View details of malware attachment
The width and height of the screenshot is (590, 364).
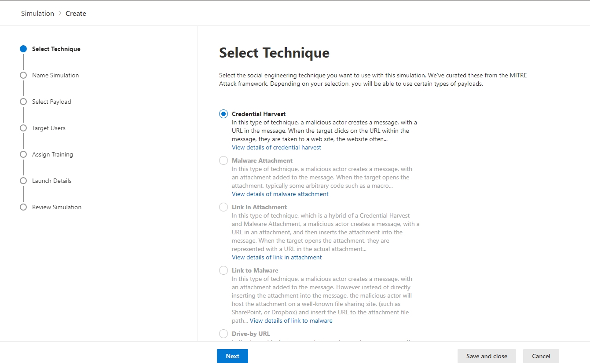280,193
